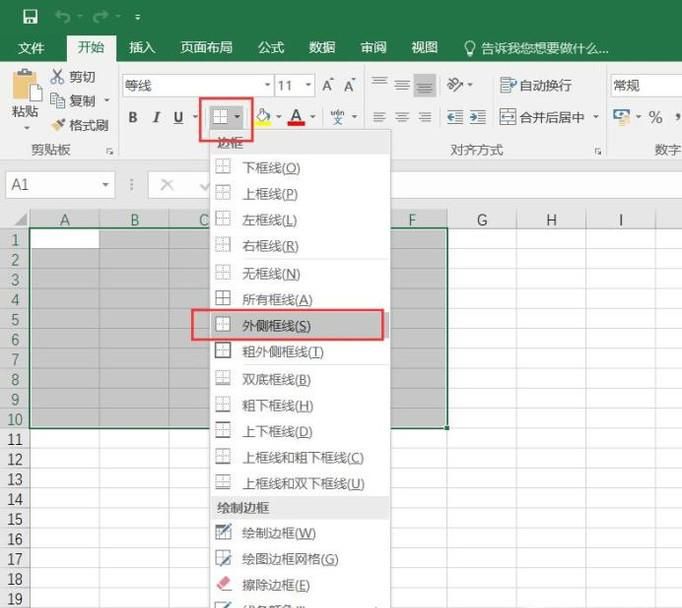Click the yellow fill color bucket
The image size is (682, 608).
tap(263, 117)
